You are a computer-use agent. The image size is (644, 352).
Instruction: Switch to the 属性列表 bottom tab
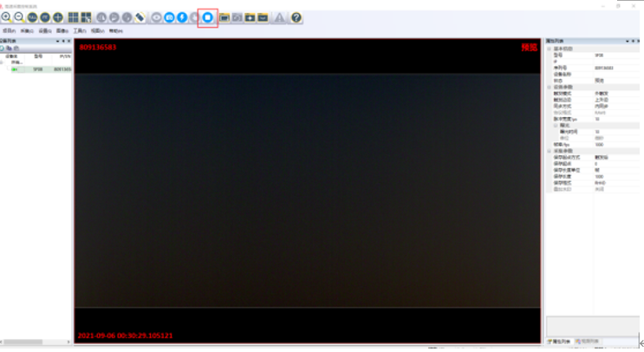pyautogui.click(x=561, y=342)
